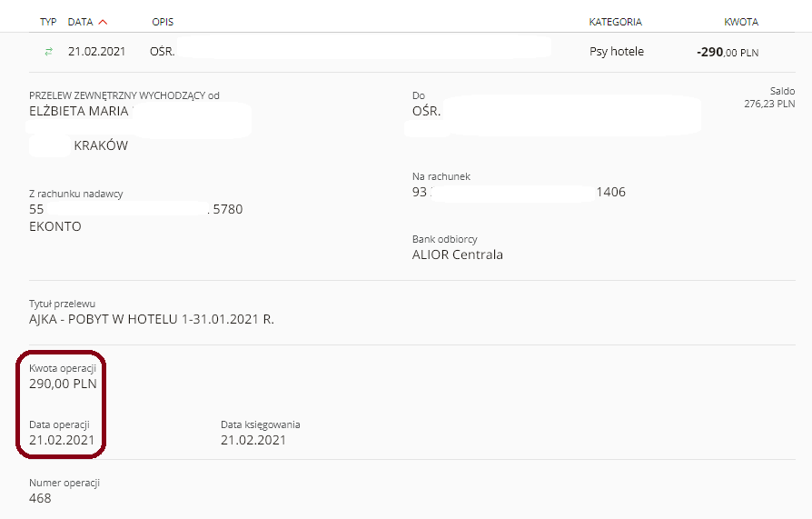Click the Saldo 276,23 PLN value

coord(769,104)
